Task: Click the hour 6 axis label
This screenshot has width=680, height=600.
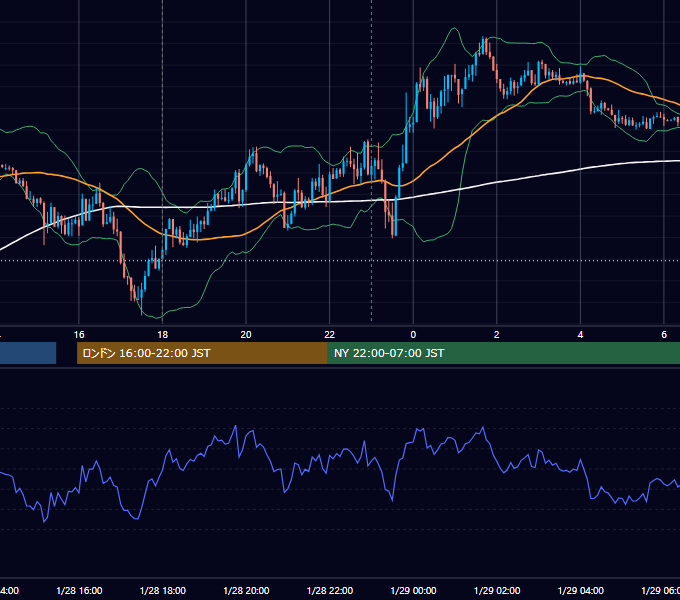Action: pyautogui.click(x=664, y=335)
